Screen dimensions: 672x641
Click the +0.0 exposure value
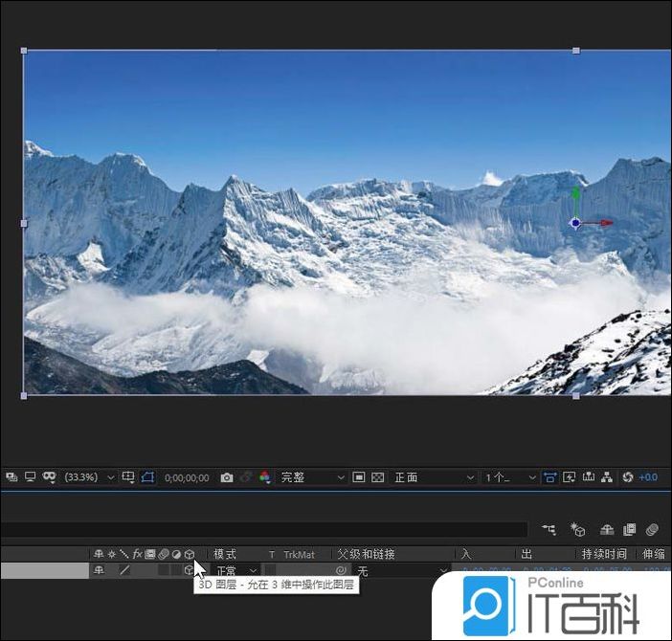point(648,477)
